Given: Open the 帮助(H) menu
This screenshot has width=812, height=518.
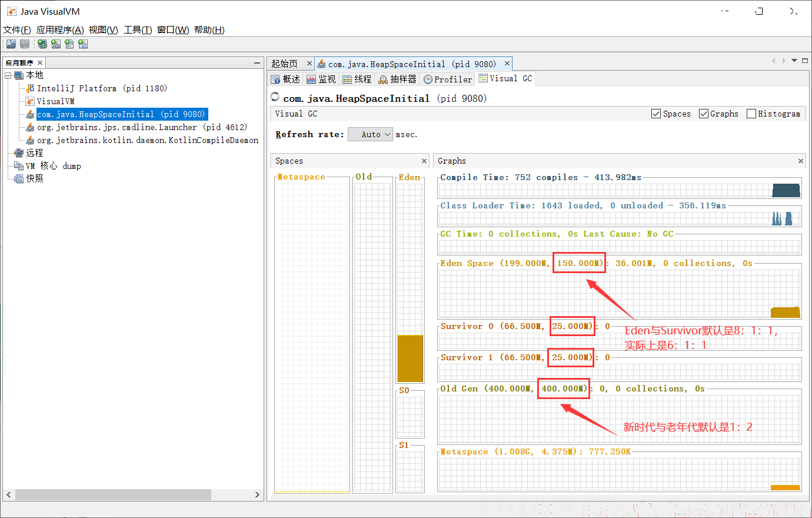Looking at the screenshot, I should click(209, 30).
